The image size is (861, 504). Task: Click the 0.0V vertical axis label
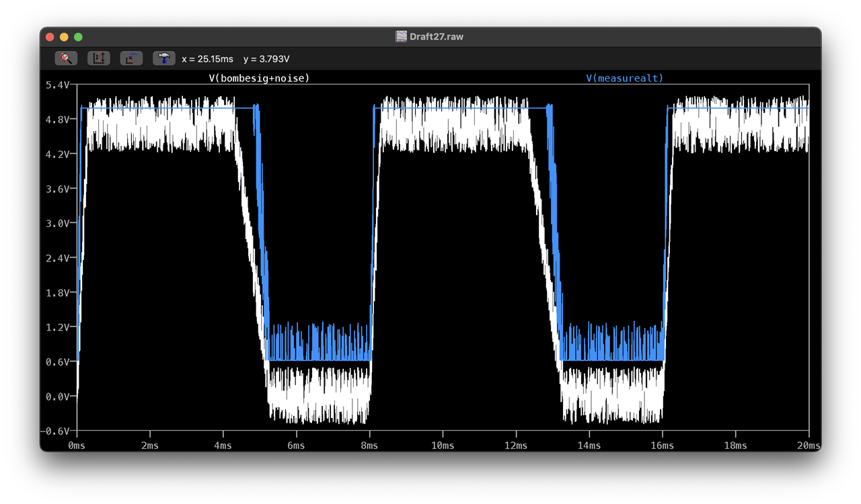(57, 396)
